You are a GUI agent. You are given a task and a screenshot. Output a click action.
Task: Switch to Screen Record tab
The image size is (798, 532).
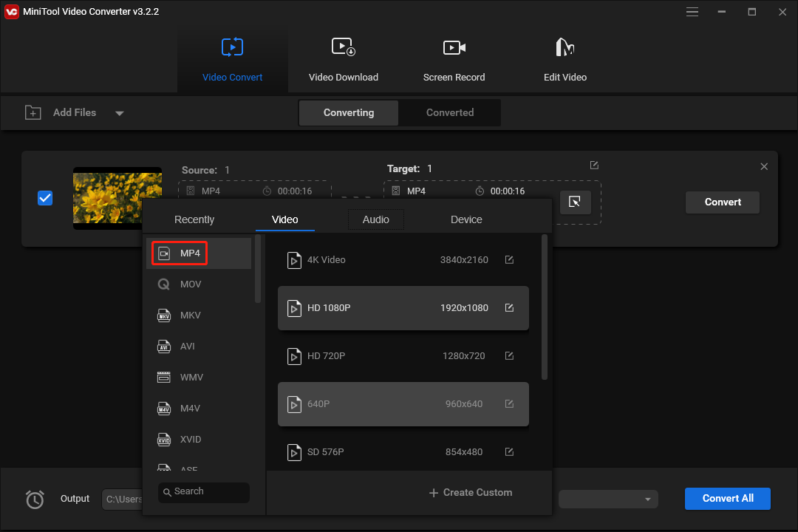tap(454, 60)
